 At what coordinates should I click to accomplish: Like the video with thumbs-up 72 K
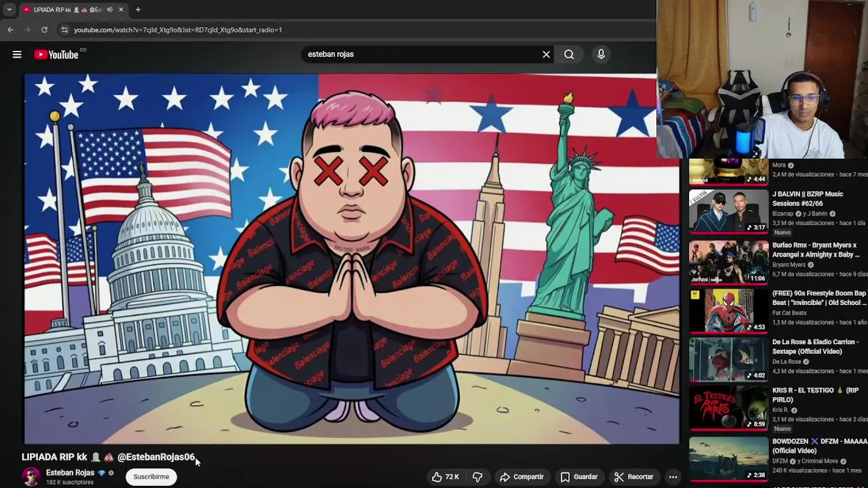point(446,477)
